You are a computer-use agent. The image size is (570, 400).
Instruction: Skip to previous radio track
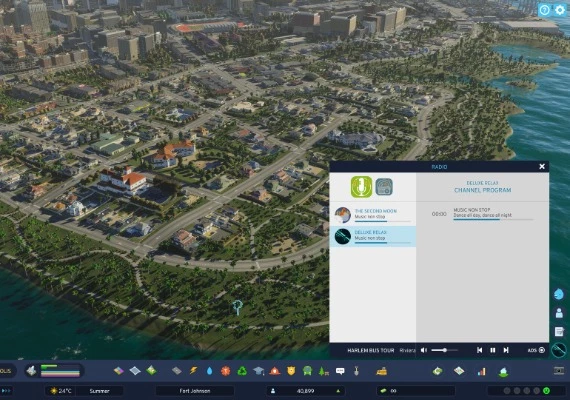pos(479,350)
